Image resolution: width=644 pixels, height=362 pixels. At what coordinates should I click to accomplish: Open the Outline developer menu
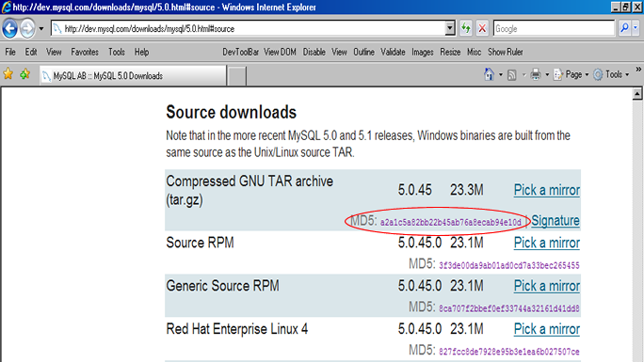click(x=363, y=52)
